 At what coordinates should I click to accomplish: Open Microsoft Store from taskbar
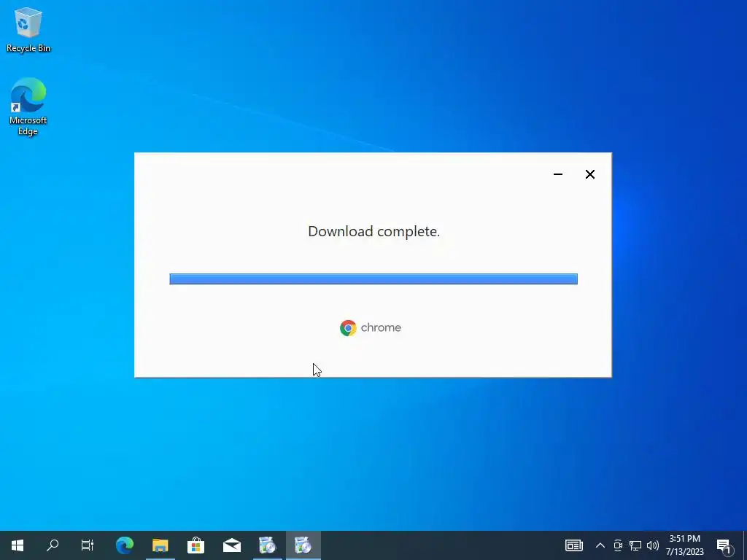point(196,545)
